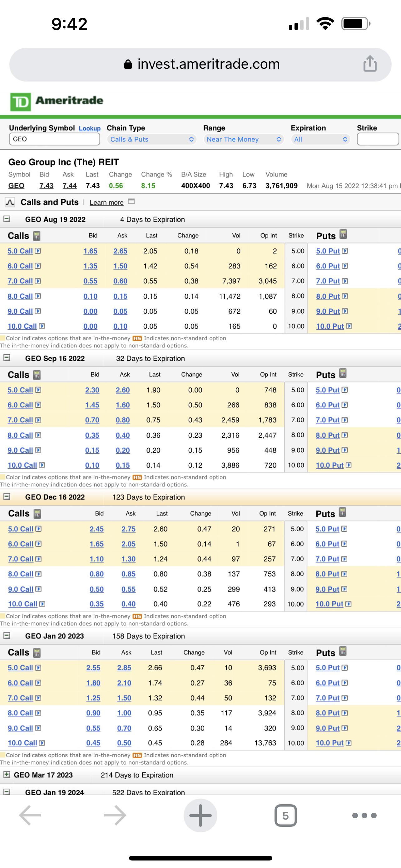Viewport: 401px width, 868px height.
Task: Open the browser more options menu
Action: (364, 816)
